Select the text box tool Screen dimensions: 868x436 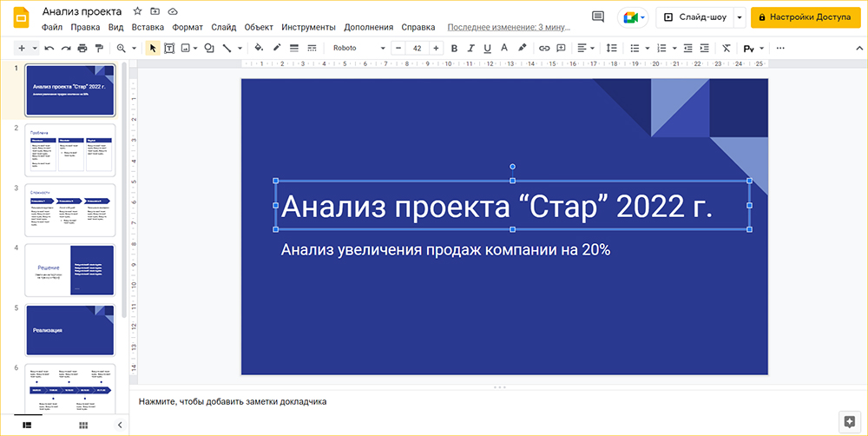[169, 48]
